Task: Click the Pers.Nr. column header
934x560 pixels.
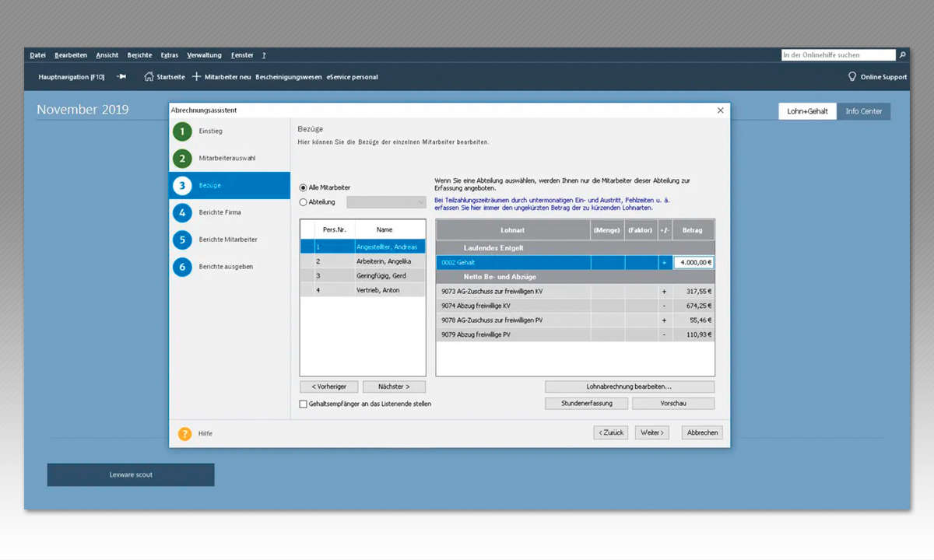Action: tap(335, 229)
